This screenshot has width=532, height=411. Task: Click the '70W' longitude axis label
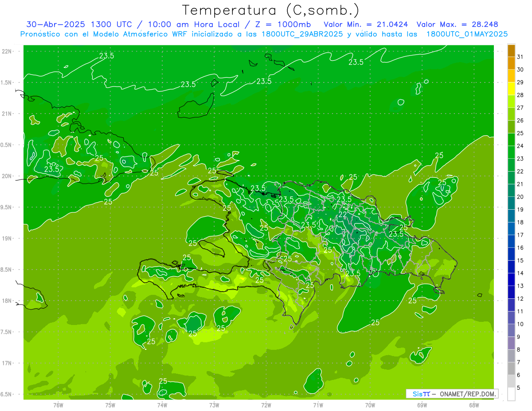(x=370, y=405)
